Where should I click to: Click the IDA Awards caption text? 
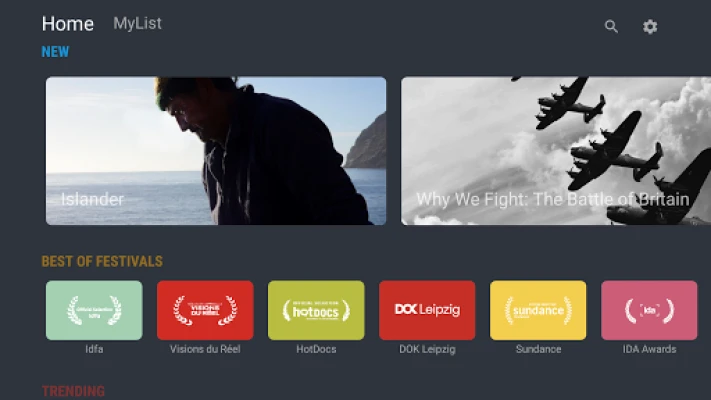click(x=649, y=349)
